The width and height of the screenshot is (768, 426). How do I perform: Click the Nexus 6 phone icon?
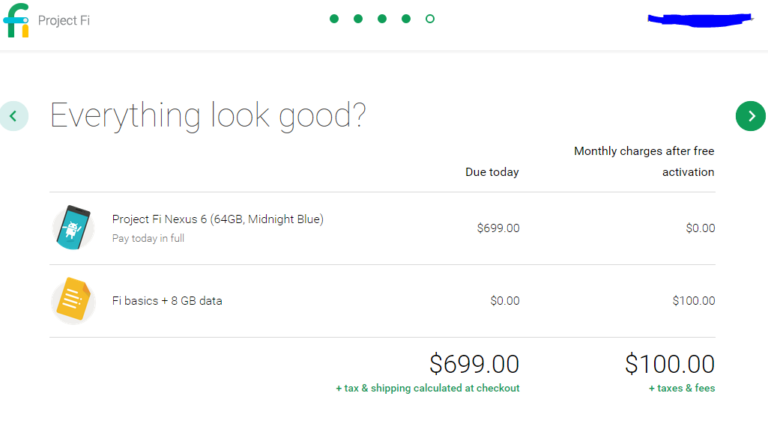[72, 227]
